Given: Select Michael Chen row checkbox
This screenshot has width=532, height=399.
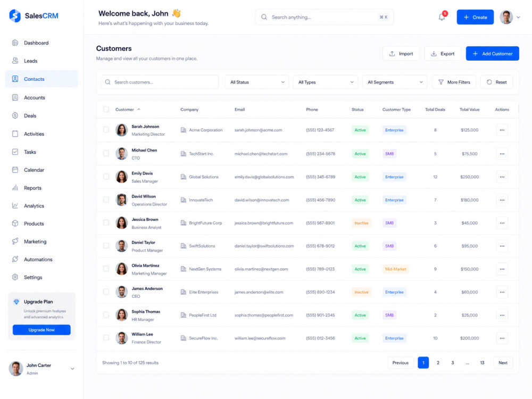Looking at the screenshot, I should [x=106, y=153].
